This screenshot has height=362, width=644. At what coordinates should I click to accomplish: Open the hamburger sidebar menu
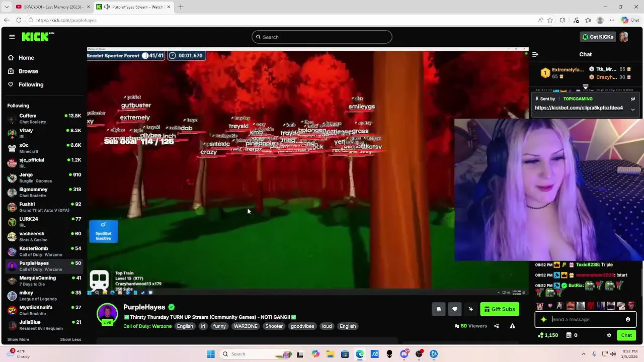(12, 37)
